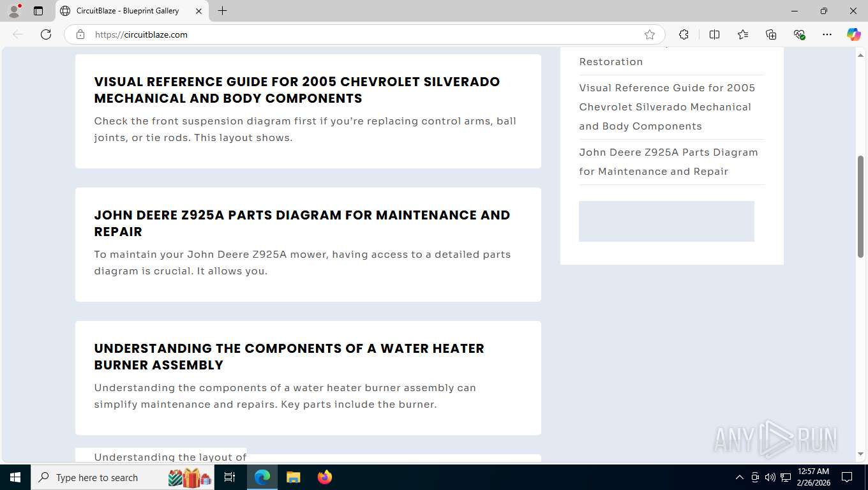This screenshot has width=868, height=490.
Task: Open the tab actions menu icon
Action: [38, 11]
